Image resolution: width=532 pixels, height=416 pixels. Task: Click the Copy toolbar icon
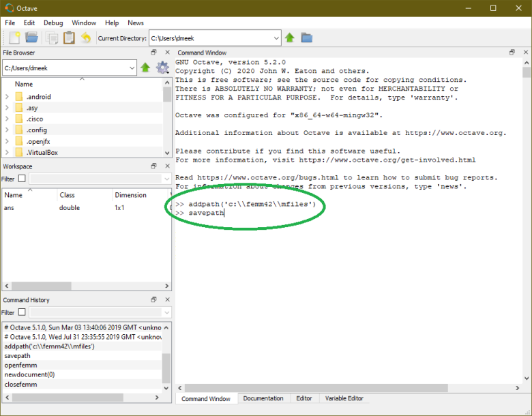tap(52, 38)
